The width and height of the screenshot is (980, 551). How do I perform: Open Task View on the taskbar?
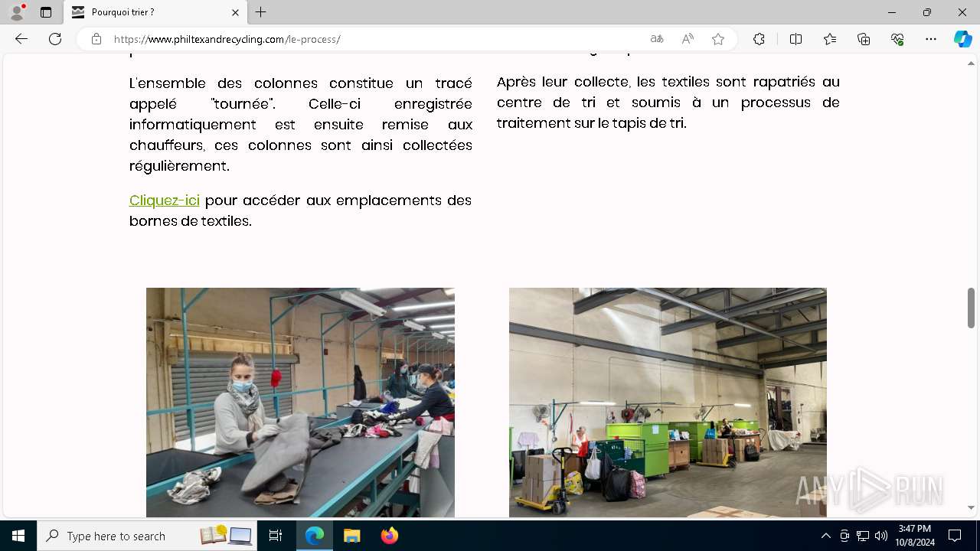(276, 536)
